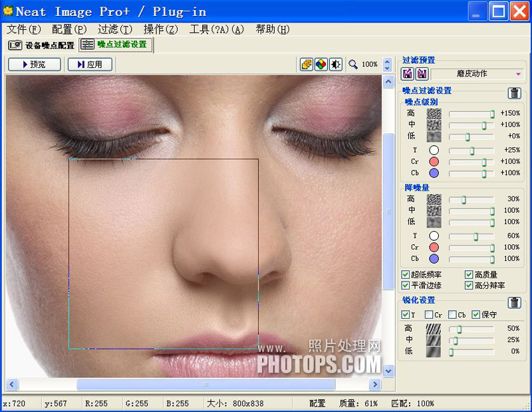Open the 文件(F) menu
The width and height of the screenshot is (532, 412).
pyautogui.click(x=24, y=29)
